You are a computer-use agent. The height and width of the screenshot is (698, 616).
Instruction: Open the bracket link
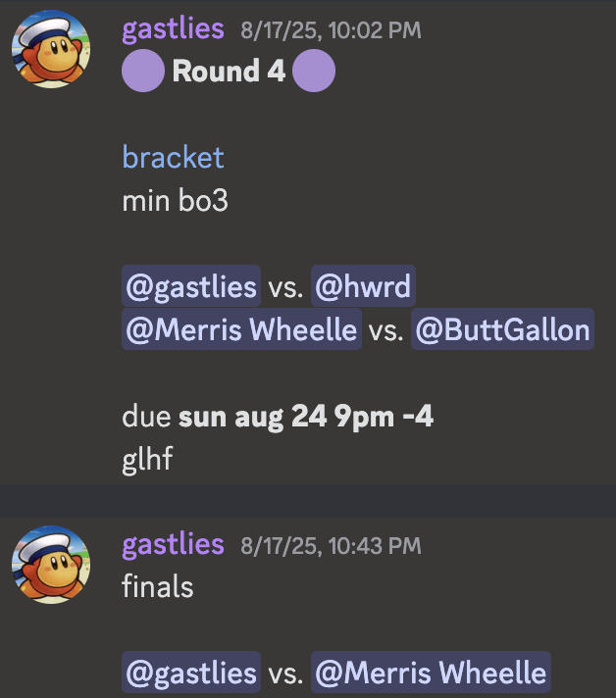[x=173, y=157]
